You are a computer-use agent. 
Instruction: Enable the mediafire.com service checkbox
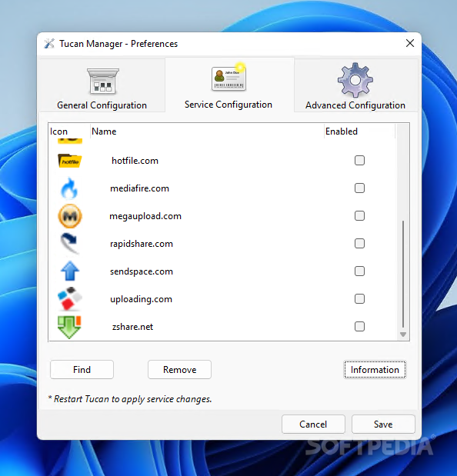(359, 188)
